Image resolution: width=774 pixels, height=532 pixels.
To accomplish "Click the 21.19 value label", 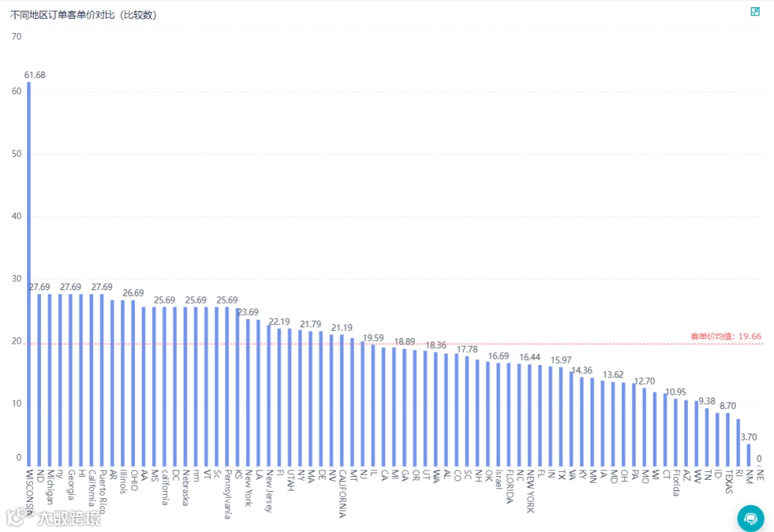I will pos(342,328).
